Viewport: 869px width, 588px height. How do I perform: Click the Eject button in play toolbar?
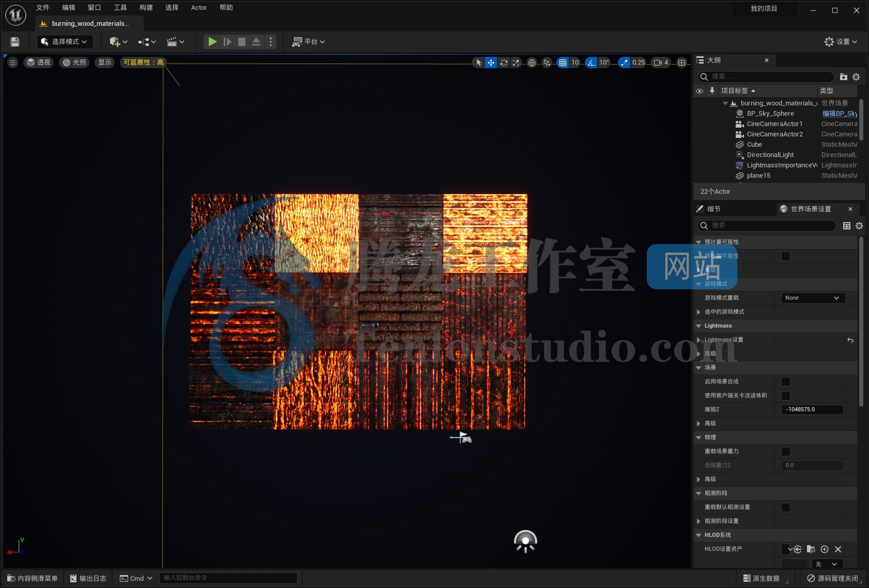point(256,42)
